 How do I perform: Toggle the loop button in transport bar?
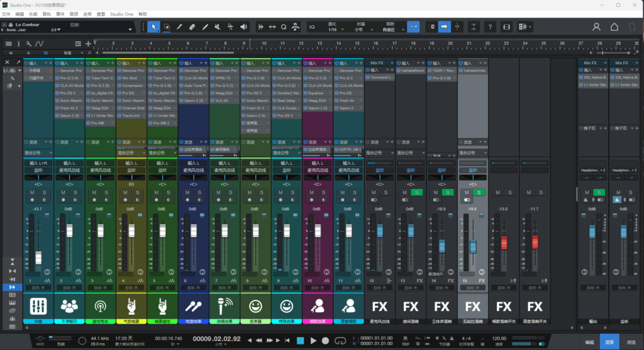point(341,341)
